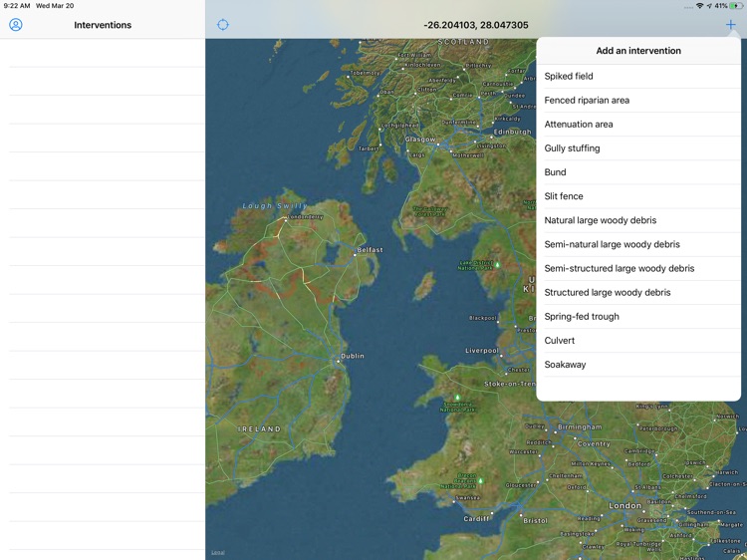Select Structured large woody debris
The width and height of the screenshot is (747, 560).
607,292
